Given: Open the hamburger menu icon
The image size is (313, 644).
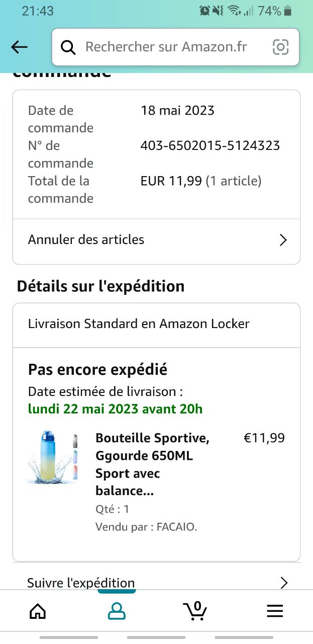Looking at the screenshot, I should (275, 611).
